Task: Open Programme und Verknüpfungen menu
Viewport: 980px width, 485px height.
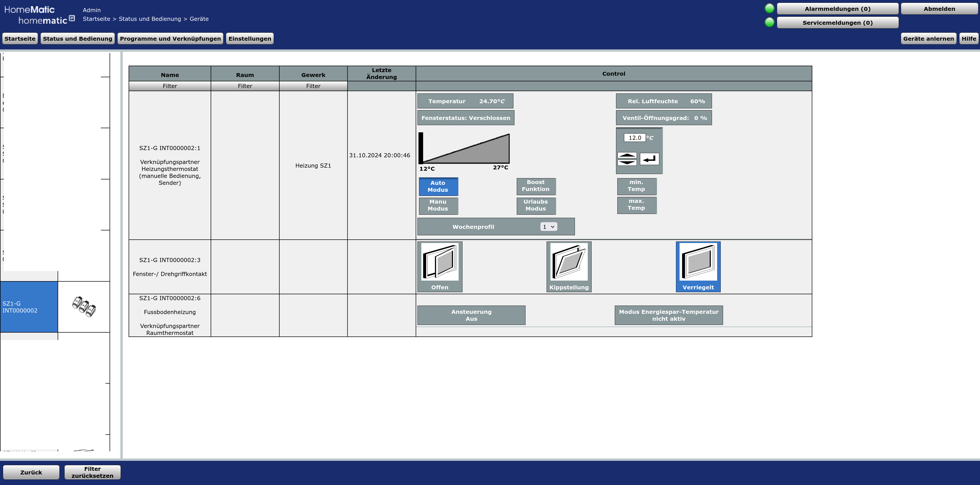Action: pos(170,39)
